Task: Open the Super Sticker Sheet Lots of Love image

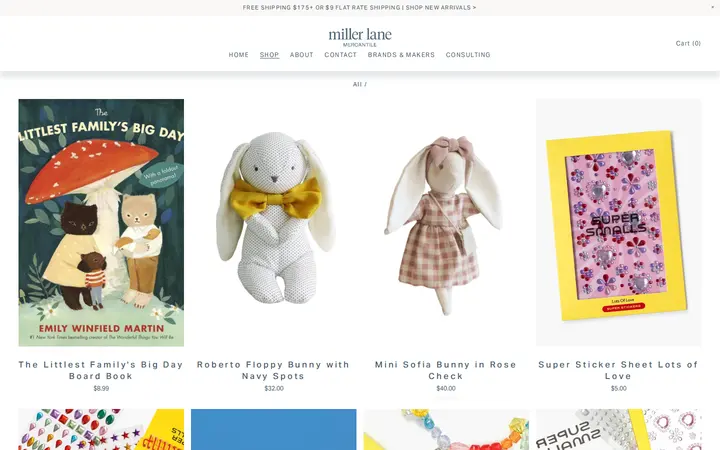Action: (x=619, y=223)
